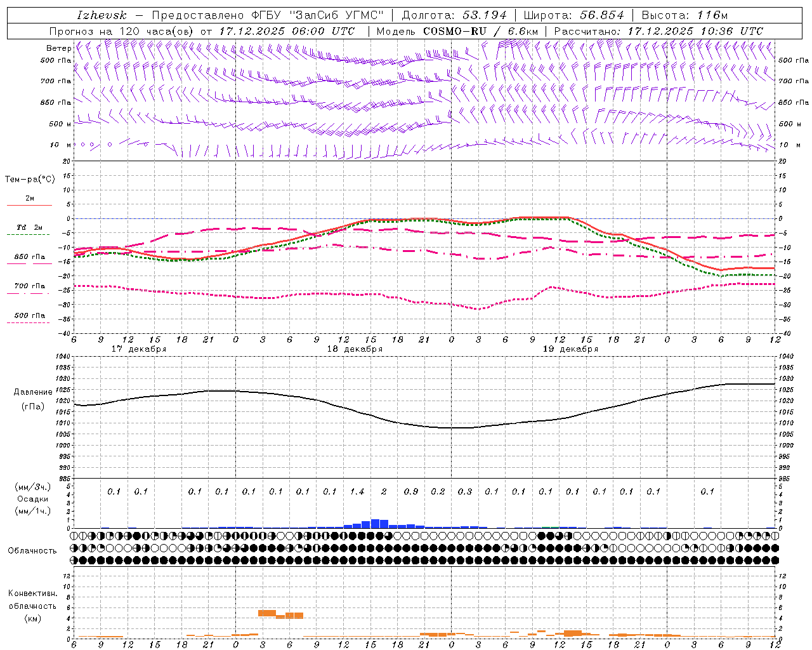Click the Долгота: 53.194 longitude value
Screen dimensions: 812x650
point(454,15)
